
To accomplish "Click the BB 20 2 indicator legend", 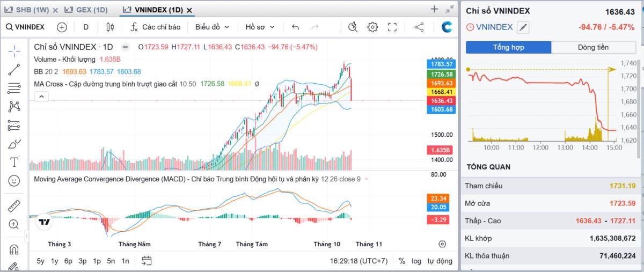I will (46, 71).
